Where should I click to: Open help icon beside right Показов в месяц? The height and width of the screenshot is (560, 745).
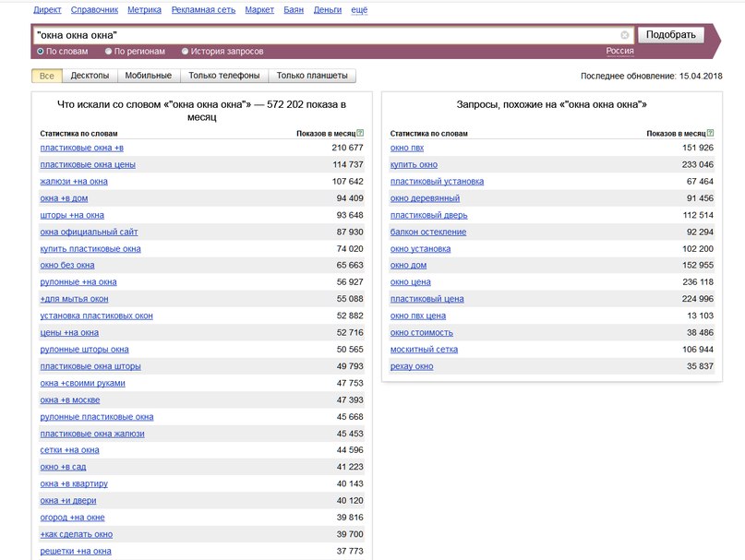(710, 134)
